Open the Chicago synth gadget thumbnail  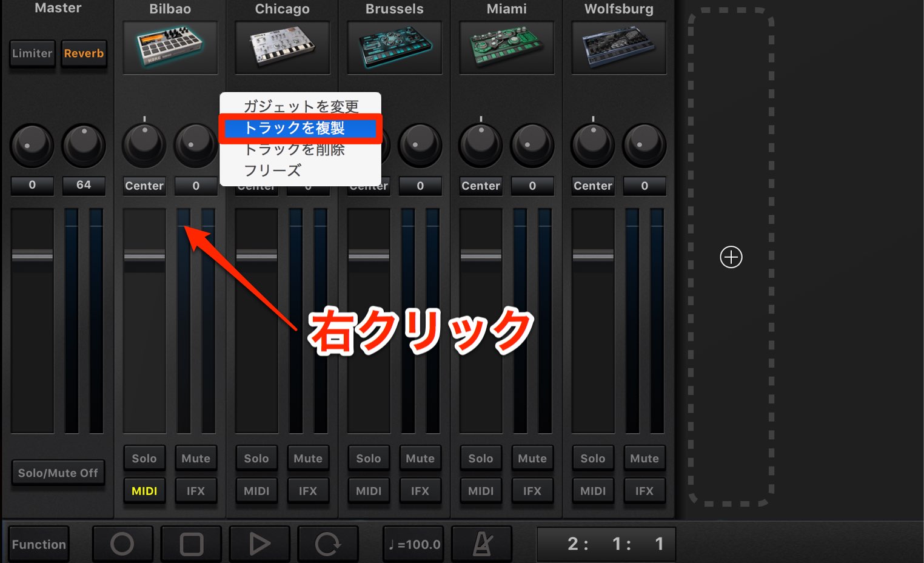283,47
